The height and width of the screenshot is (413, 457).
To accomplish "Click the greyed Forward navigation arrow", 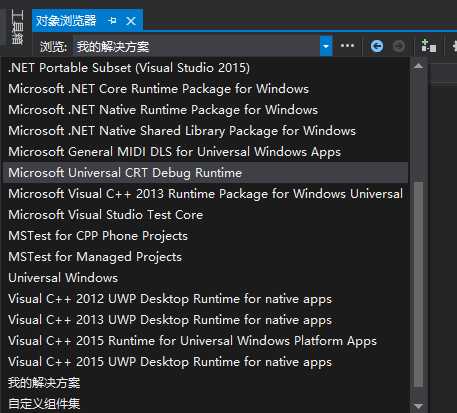I will (399, 46).
